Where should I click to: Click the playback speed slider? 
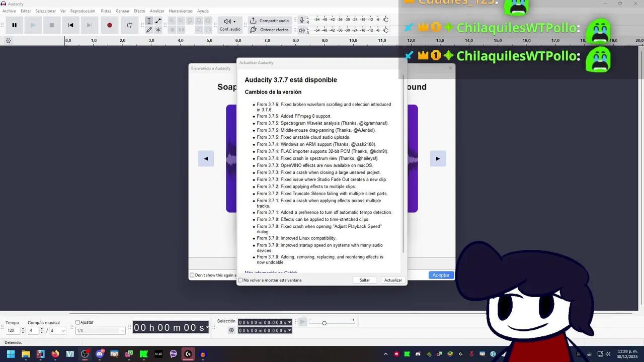[x=332, y=322]
